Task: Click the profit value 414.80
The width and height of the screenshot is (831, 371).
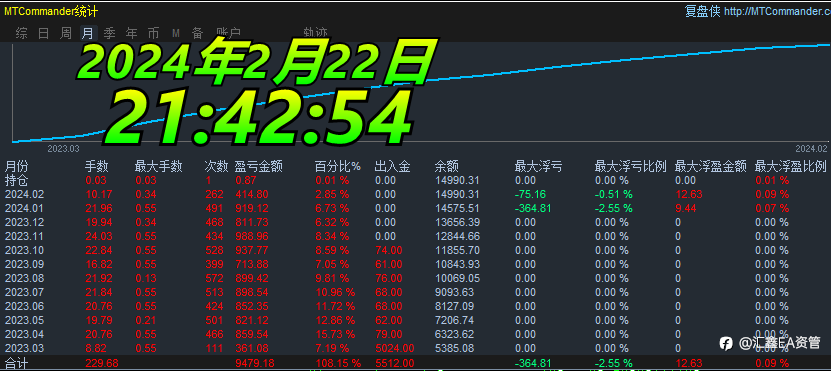Action: pos(251,195)
